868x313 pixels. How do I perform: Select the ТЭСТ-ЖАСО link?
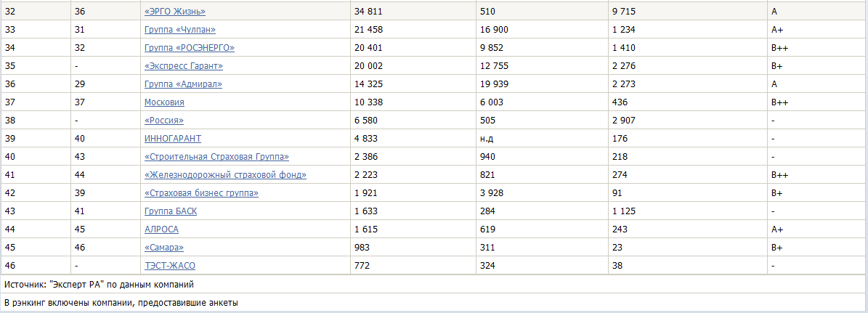click(x=170, y=266)
